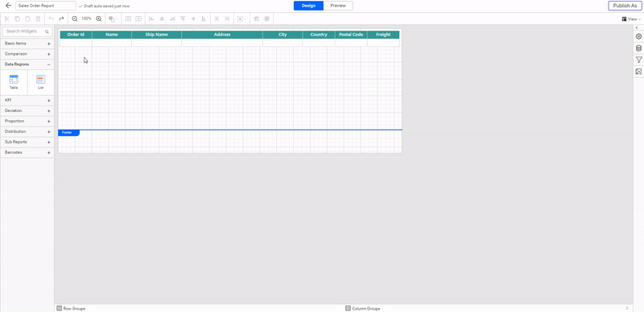Expand the Sub Reports category
This screenshot has width=644, height=312.
27,142
